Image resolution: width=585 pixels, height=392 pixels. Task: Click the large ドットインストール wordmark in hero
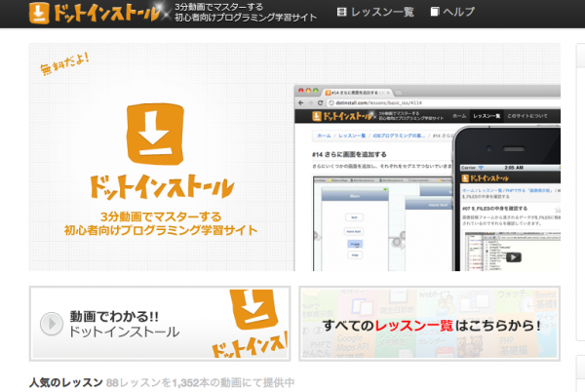tap(162, 186)
